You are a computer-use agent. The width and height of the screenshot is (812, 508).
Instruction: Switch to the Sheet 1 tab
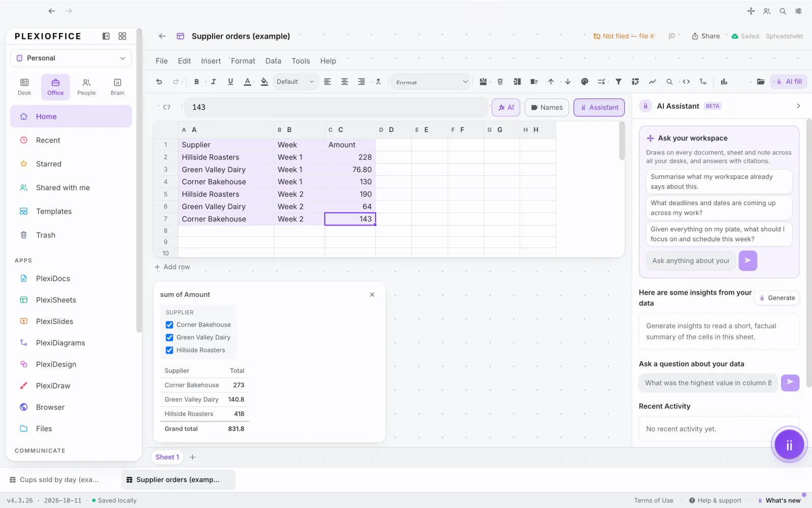click(167, 457)
